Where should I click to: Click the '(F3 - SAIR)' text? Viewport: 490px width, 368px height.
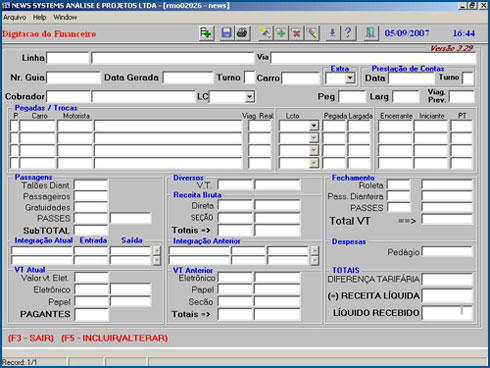(31, 338)
